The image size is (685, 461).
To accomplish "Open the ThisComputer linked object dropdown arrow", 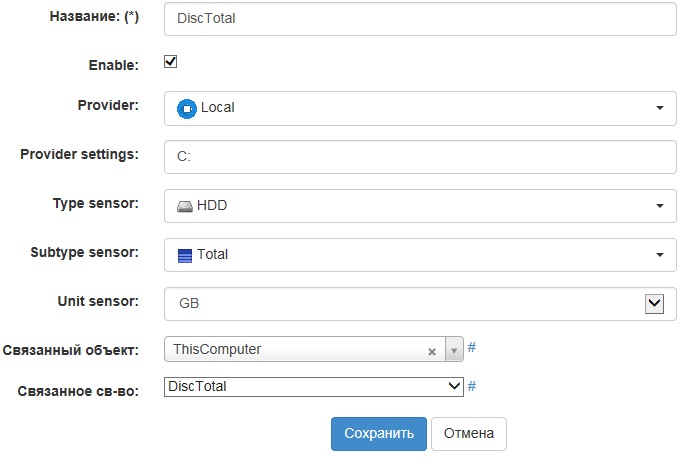I will pyautogui.click(x=453, y=351).
